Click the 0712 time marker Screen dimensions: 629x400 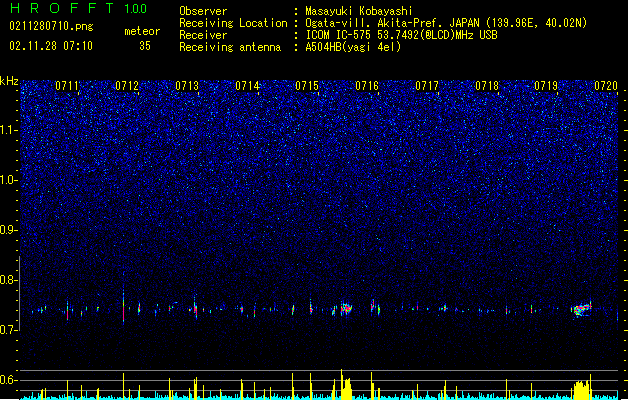(127, 85)
